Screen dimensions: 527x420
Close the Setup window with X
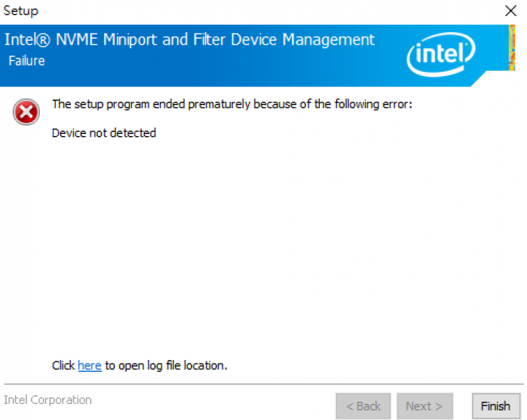pyautogui.click(x=511, y=11)
